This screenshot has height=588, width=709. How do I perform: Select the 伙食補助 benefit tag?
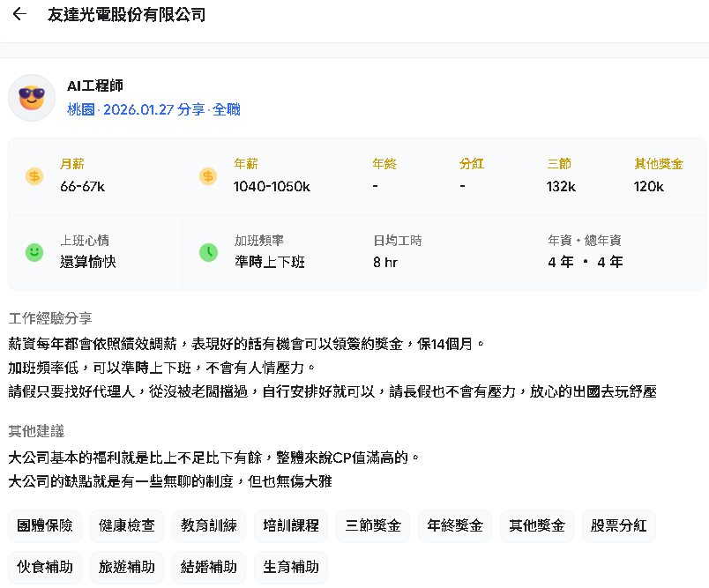45,567
